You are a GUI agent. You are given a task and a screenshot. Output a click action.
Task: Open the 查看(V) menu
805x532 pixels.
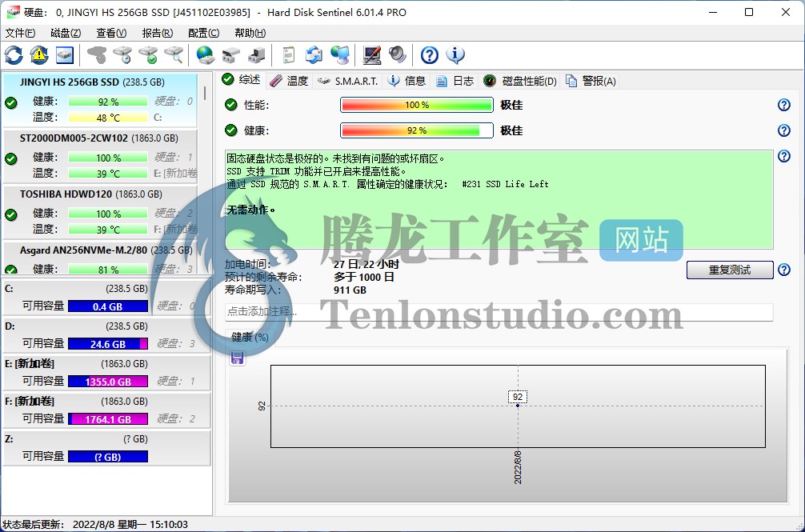click(x=111, y=33)
